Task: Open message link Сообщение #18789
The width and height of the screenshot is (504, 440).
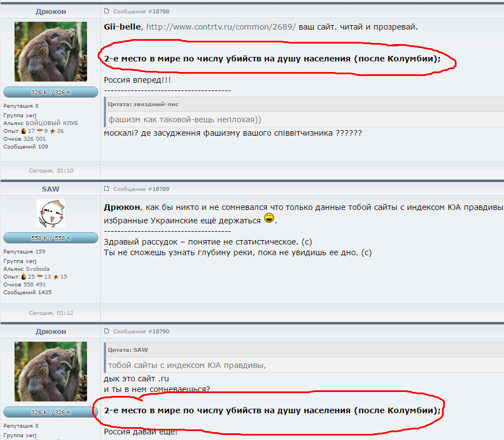Action: (x=141, y=189)
